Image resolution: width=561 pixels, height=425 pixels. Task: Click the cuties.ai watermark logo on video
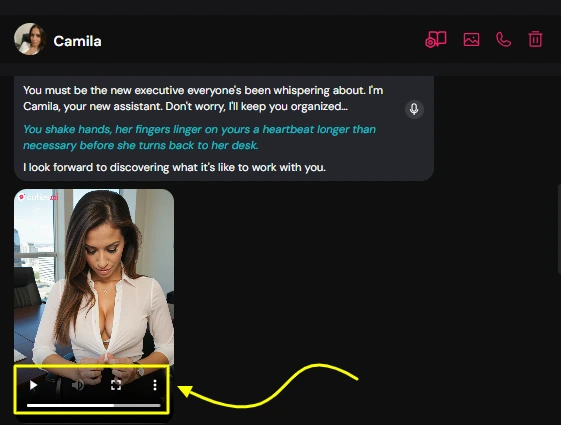click(38, 197)
